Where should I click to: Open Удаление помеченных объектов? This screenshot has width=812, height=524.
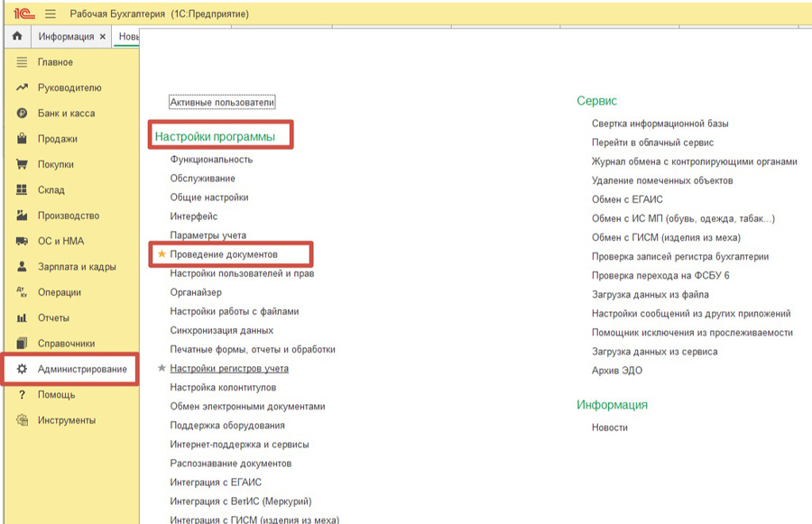[x=662, y=180]
